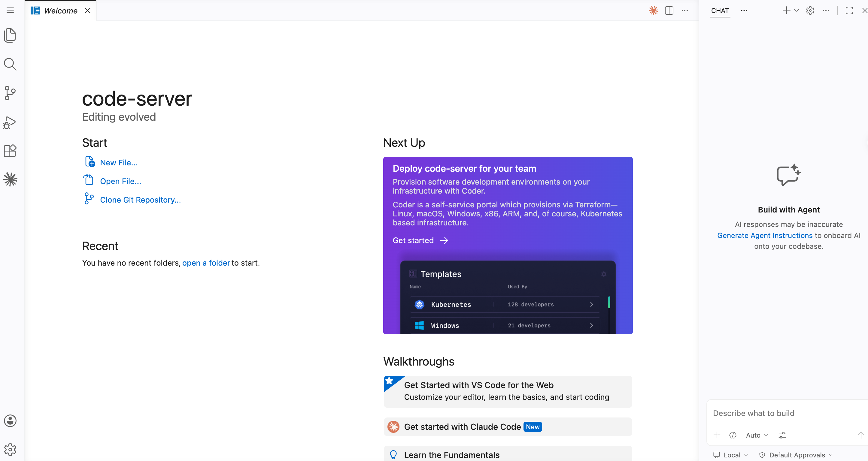Open the Windows template row
The width and height of the screenshot is (868, 461).
click(x=505, y=325)
